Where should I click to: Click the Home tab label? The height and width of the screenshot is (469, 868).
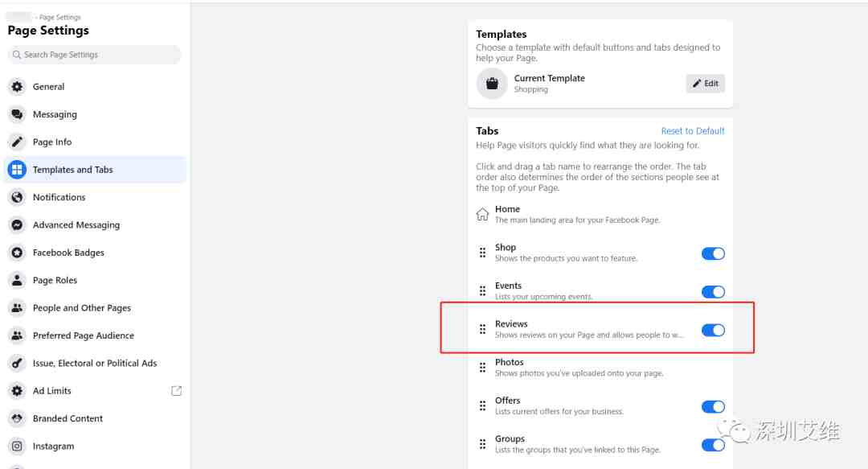click(507, 209)
